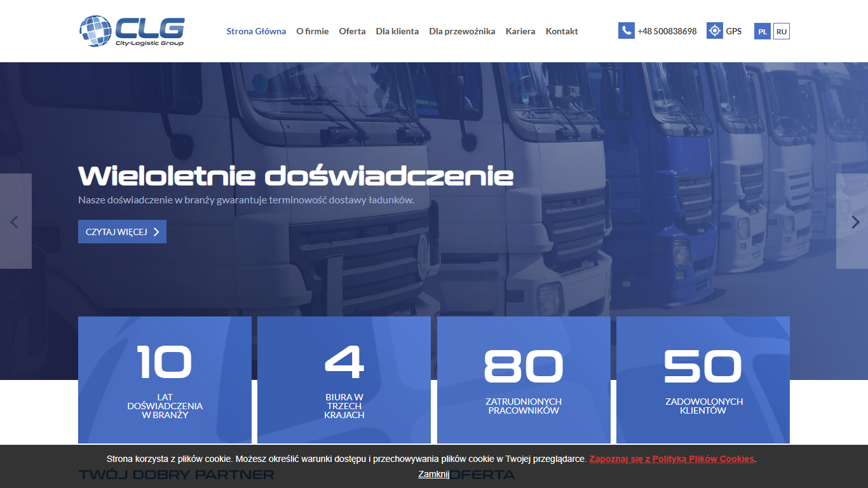The height and width of the screenshot is (488, 868).
Task: Click the phone icon beside the number
Action: click(x=627, y=30)
